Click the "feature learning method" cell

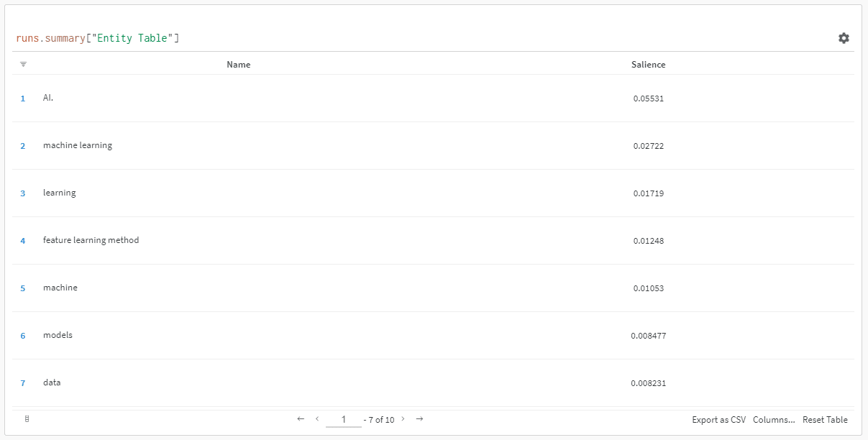point(91,240)
